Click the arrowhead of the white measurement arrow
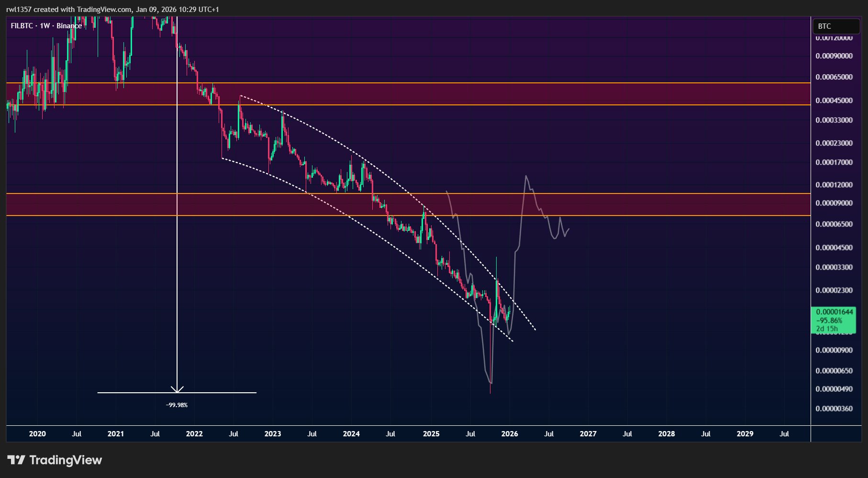 coord(177,389)
